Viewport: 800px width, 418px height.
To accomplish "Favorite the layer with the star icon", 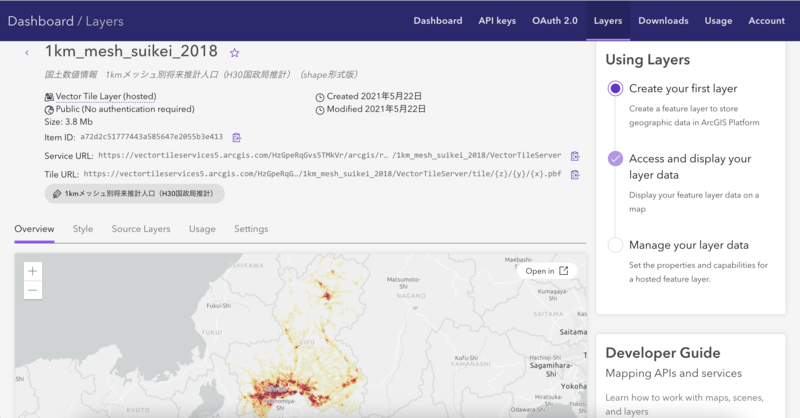I will pyautogui.click(x=234, y=53).
